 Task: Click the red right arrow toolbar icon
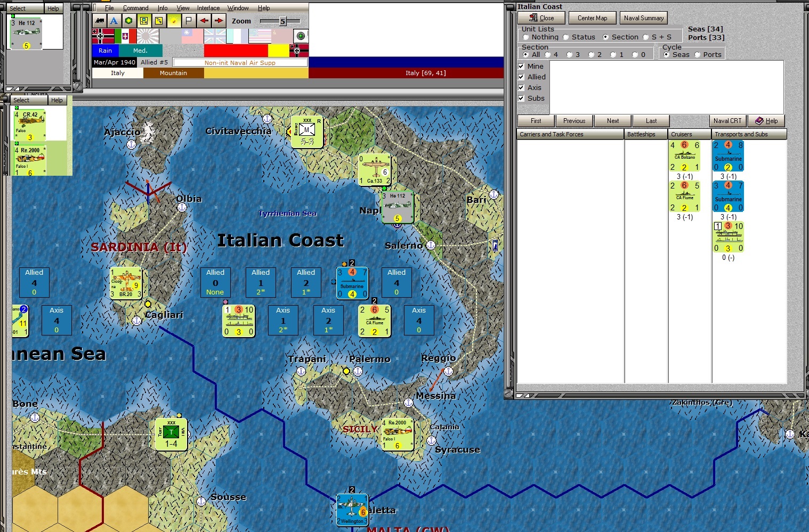219,21
